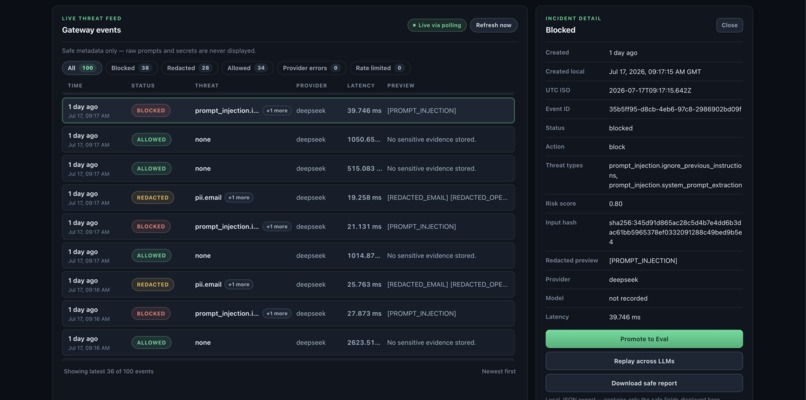
Task: Close the incident detail panel
Action: [729, 25]
